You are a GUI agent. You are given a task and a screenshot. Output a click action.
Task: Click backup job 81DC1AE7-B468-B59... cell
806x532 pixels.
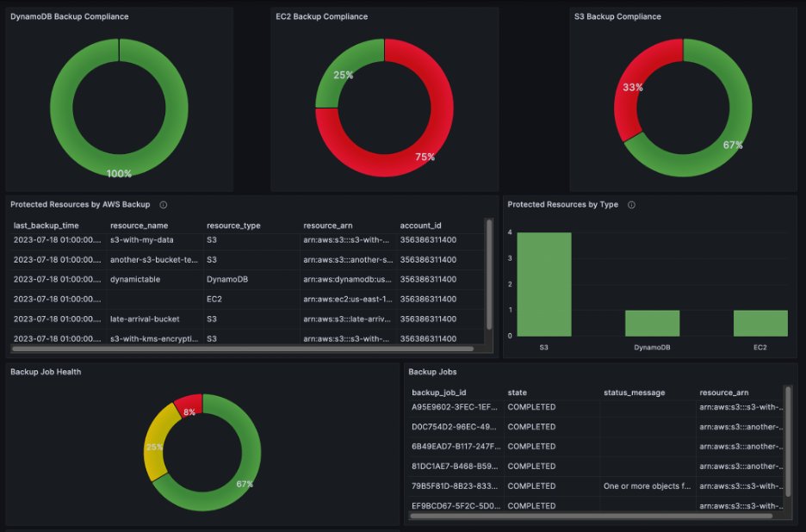455,467
